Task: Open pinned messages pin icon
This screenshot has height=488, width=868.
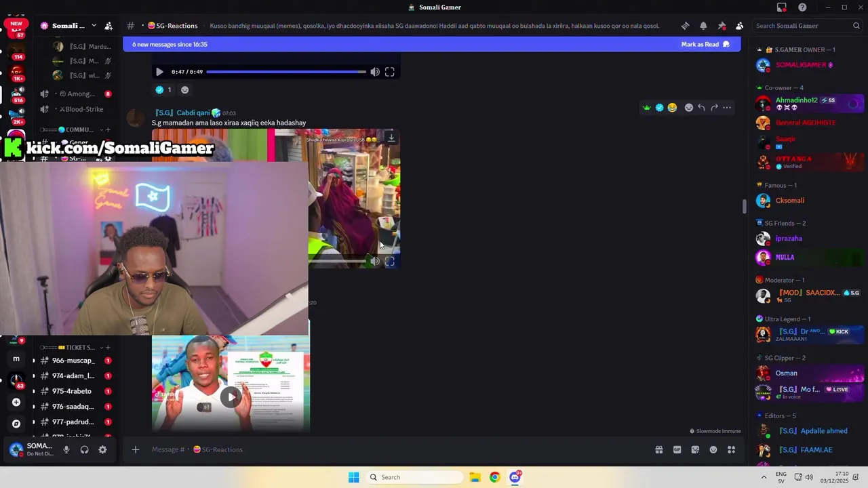Action: 722,26
